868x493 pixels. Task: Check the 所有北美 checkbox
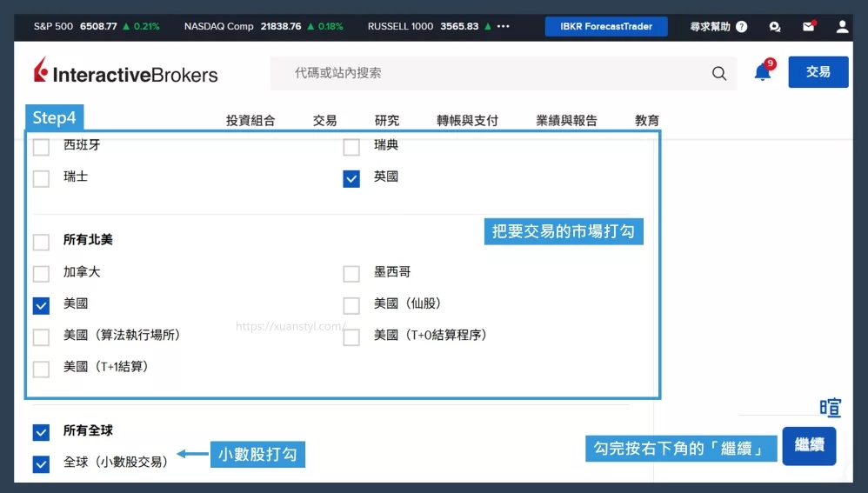pos(41,242)
